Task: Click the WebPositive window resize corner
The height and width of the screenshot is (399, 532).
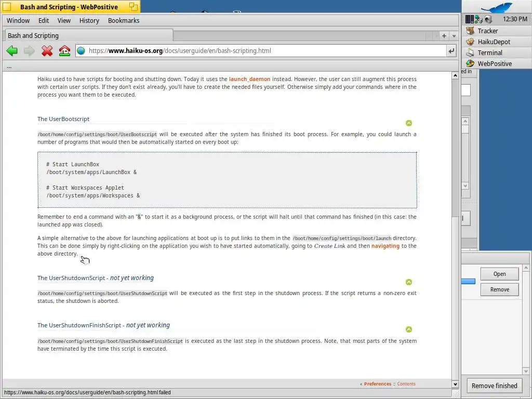Action: [455, 394]
